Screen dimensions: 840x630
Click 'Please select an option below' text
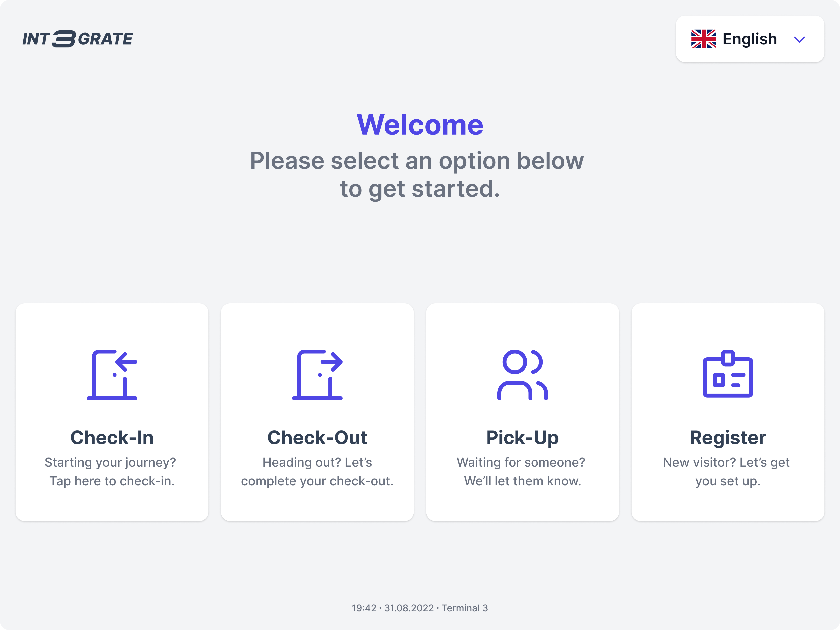coord(417,161)
